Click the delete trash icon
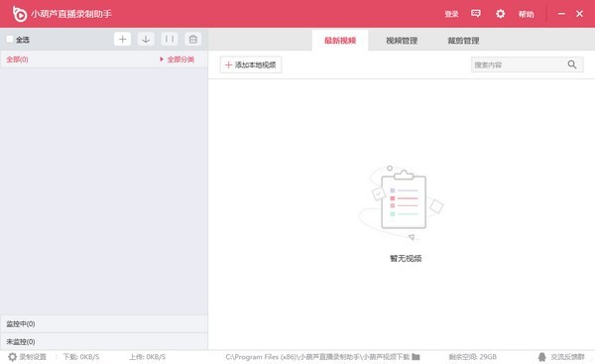The image size is (595, 364). click(x=192, y=39)
